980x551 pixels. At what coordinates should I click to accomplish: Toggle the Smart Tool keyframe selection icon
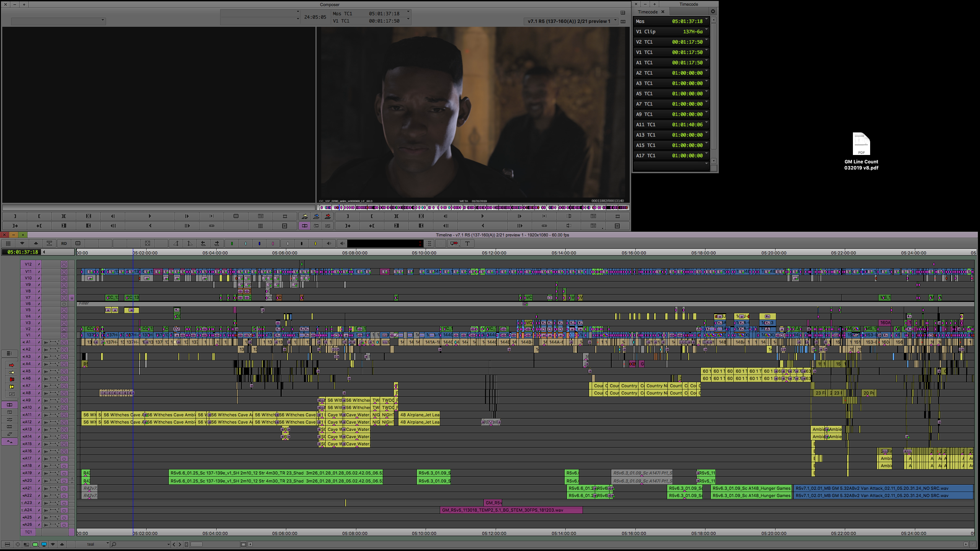pos(11,394)
